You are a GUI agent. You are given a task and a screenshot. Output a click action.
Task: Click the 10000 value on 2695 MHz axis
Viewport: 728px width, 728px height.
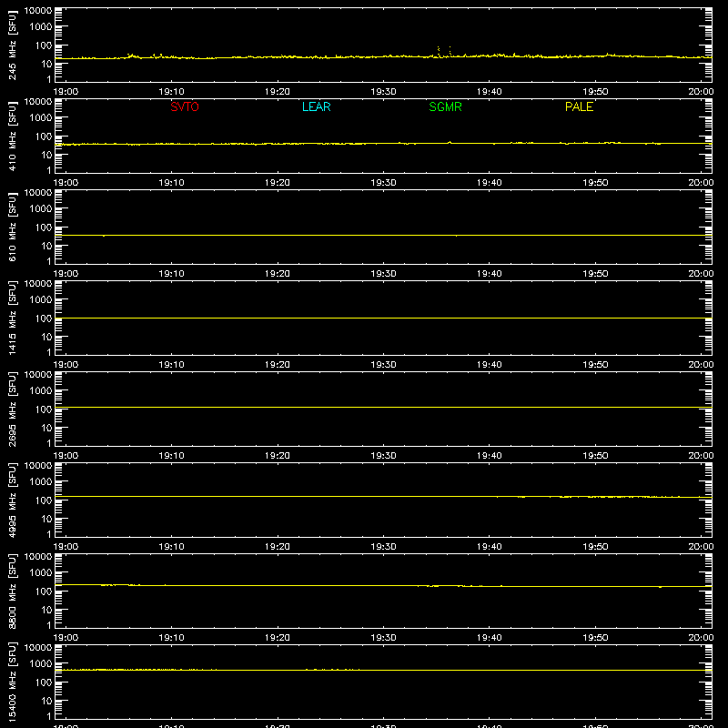[x=38, y=375]
